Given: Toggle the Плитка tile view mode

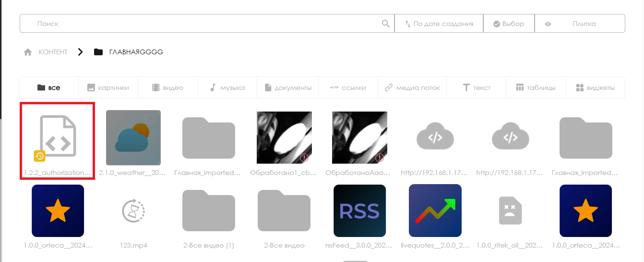Looking at the screenshot, I should 580,24.
